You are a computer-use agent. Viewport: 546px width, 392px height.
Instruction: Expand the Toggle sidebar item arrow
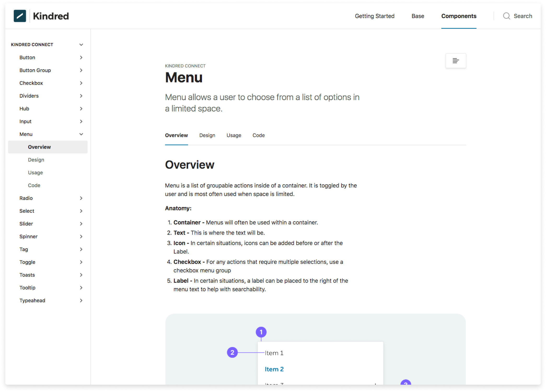pyautogui.click(x=81, y=262)
